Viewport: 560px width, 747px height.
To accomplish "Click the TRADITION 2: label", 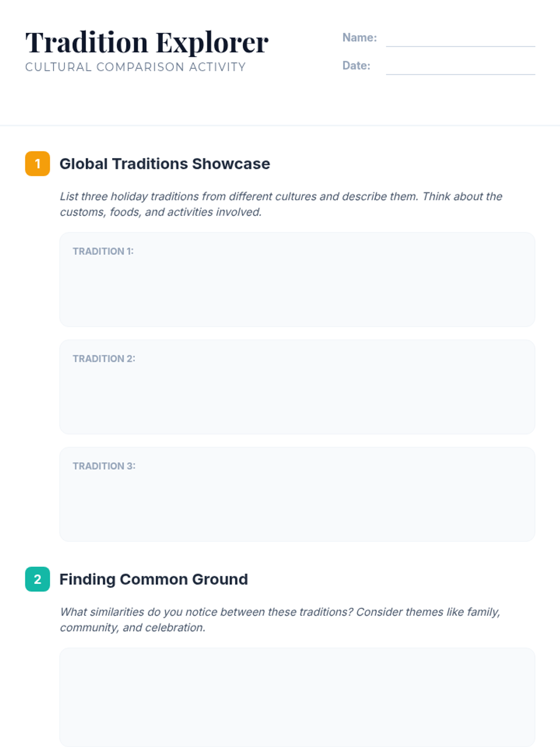I will tap(104, 359).
